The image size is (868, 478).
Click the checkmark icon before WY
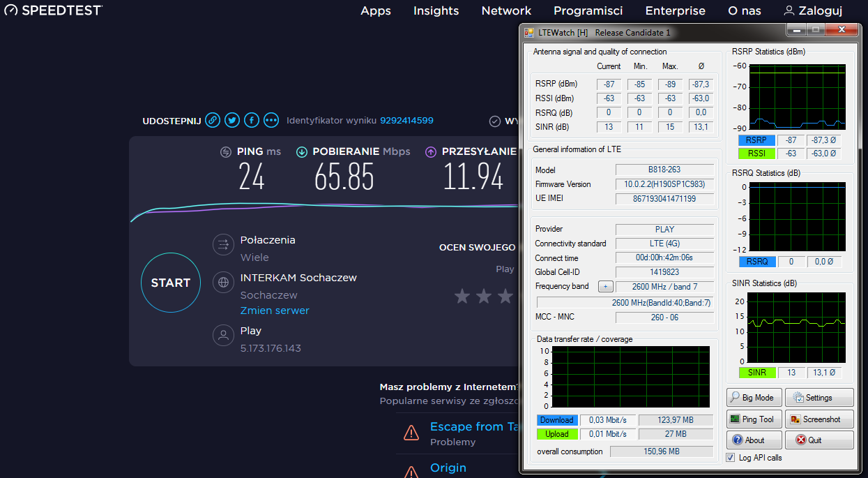click(x=495, y=121)
